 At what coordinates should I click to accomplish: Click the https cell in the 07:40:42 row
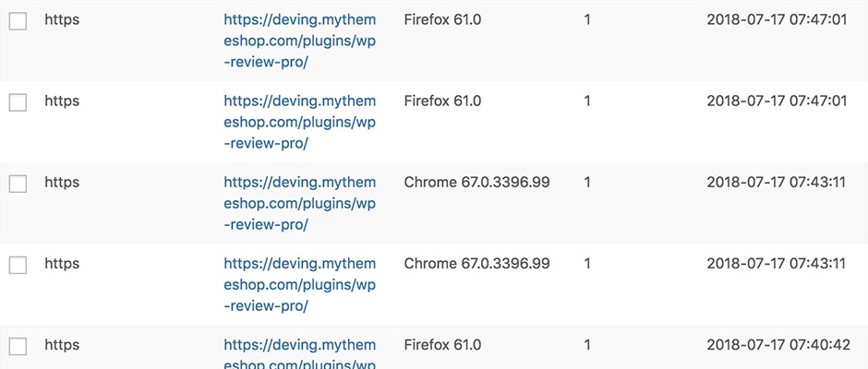pos(62,346)
